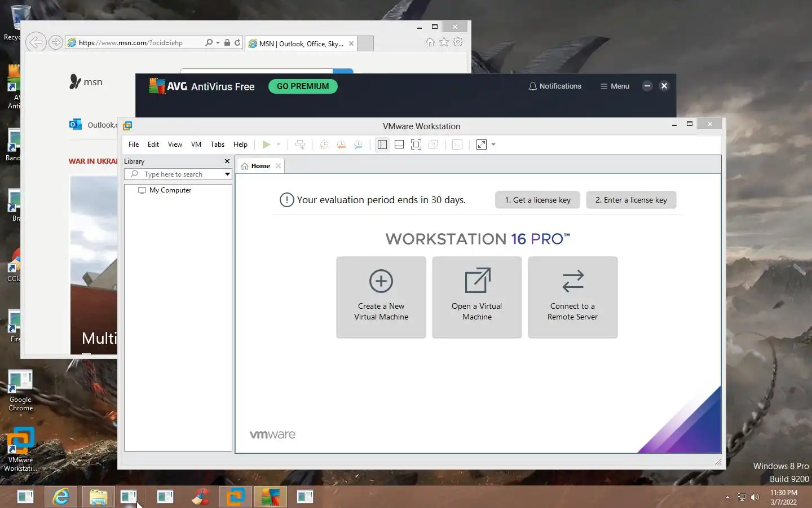Open the Tabs menu
This screenshot has width=812, height=508.
tap(217, 144)
